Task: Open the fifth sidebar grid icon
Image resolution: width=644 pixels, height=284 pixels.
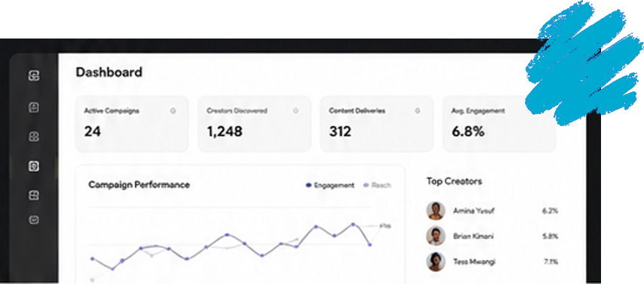Action: click(x=34, y=195)
